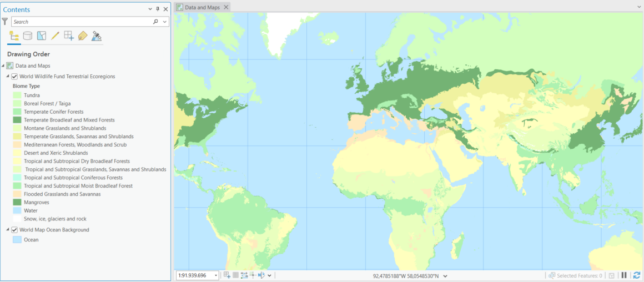This screenshot has height=282, width=644.
Task: Click the search magnifier icon
Action: 155,22
